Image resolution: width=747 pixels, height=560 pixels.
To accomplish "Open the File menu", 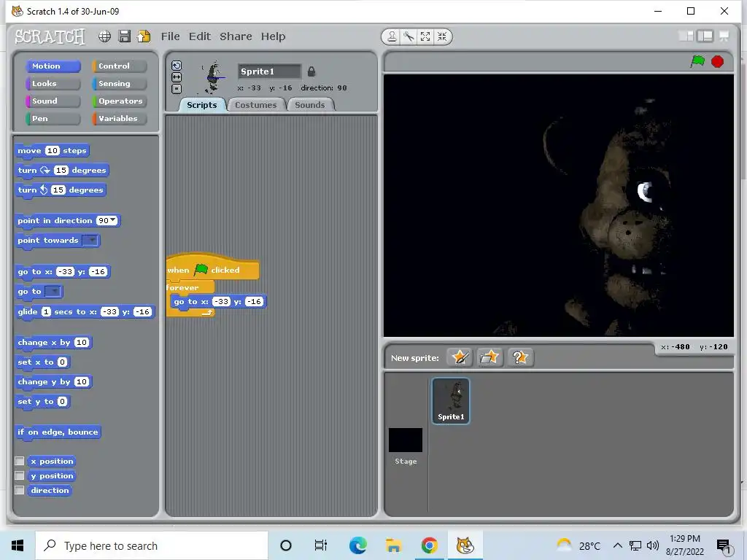I will (x=170, y=36).
